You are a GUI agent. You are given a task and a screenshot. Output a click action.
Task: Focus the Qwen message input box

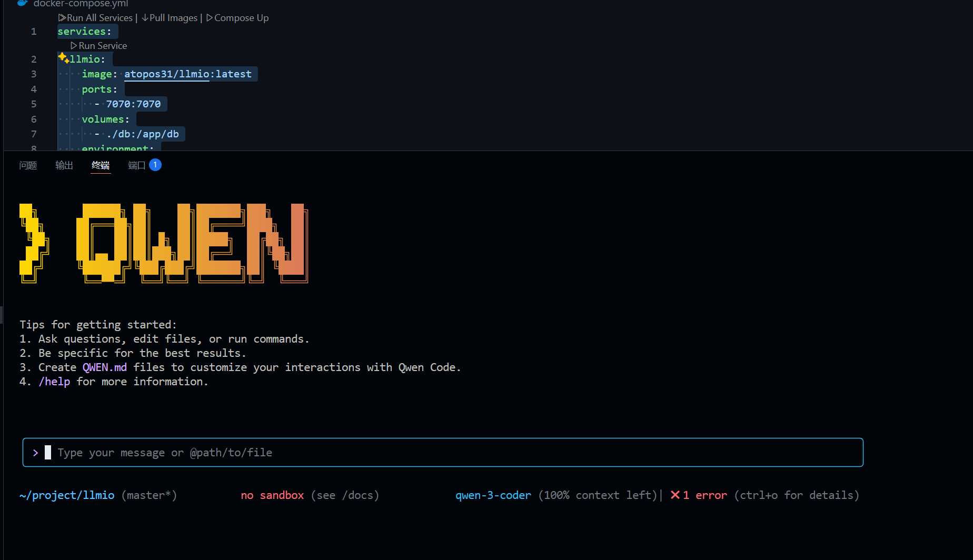[442, 453]
